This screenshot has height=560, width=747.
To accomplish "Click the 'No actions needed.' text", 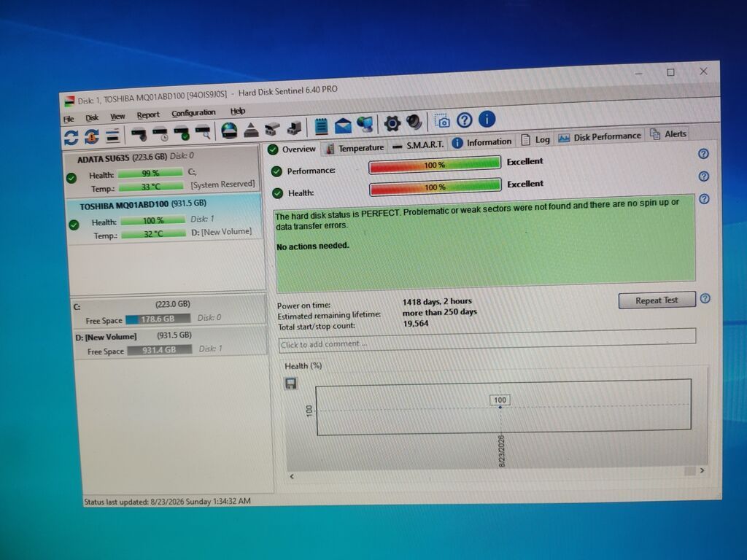I will (x=312, y=246).
